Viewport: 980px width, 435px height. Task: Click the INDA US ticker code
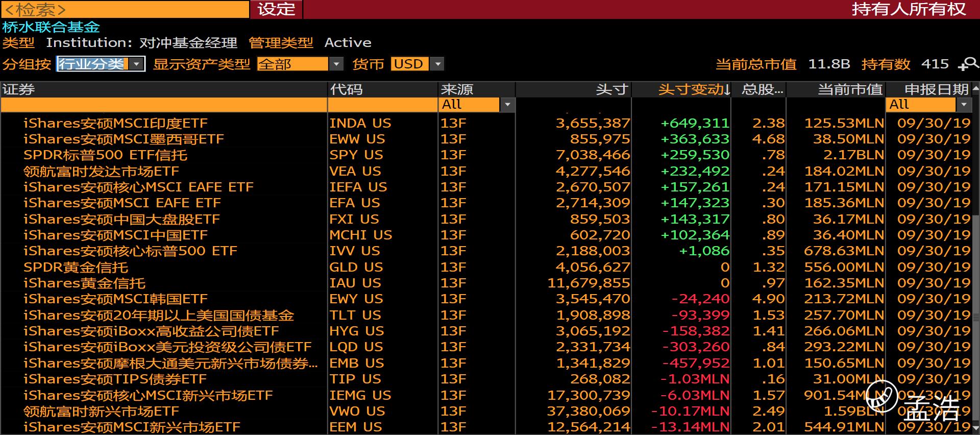pyautogui.click(x=360, y=123)
